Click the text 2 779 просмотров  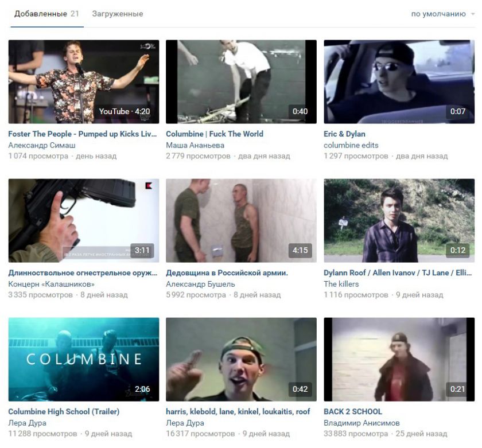pyautogui.click(x=199, y=156)
